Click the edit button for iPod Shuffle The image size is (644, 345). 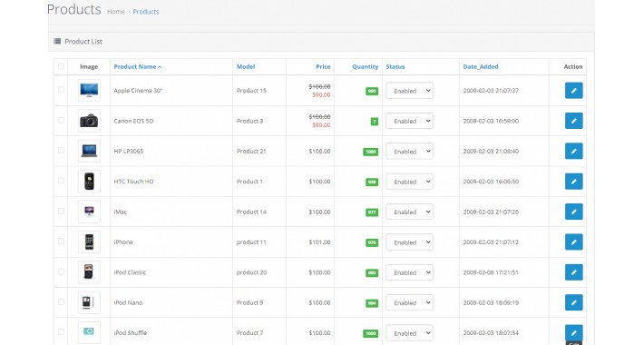coord(574,332)
